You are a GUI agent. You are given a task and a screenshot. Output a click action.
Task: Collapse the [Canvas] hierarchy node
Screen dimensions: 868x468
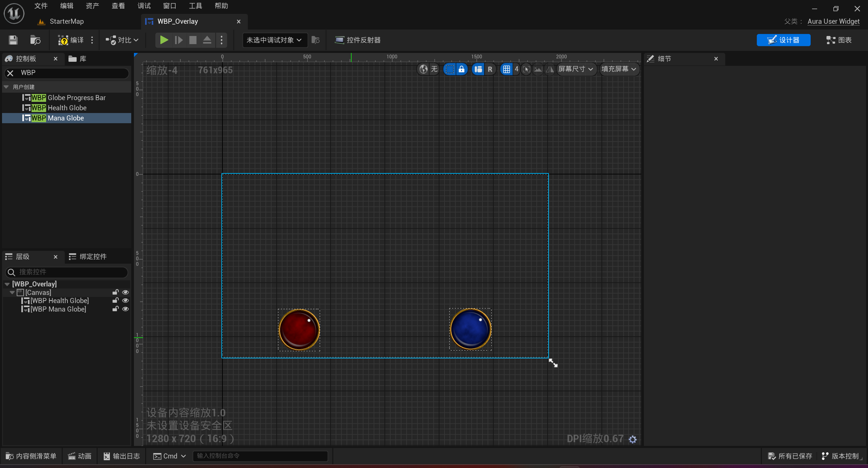(12, 293)
